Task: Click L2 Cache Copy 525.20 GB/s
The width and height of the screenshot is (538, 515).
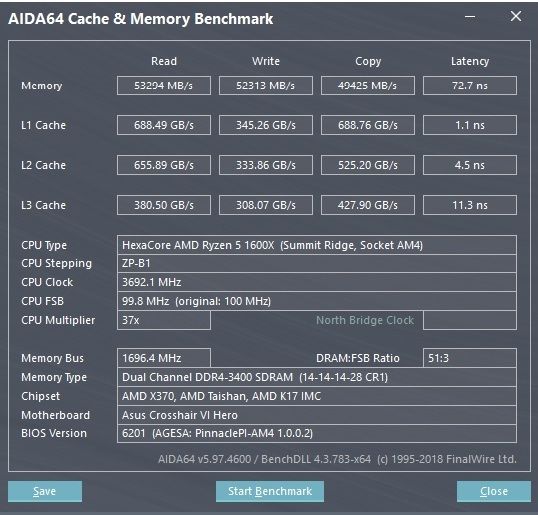Action: point(367,165)
